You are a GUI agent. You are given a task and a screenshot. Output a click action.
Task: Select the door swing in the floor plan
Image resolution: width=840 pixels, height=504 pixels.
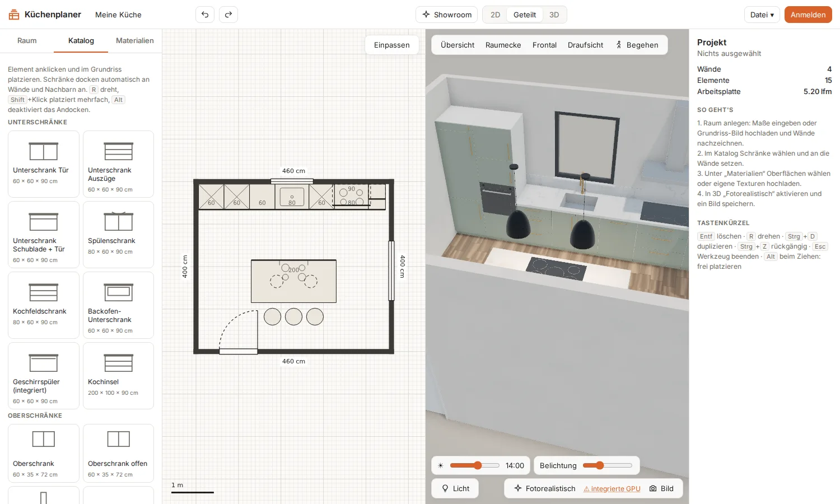click(x=238, y=331)
